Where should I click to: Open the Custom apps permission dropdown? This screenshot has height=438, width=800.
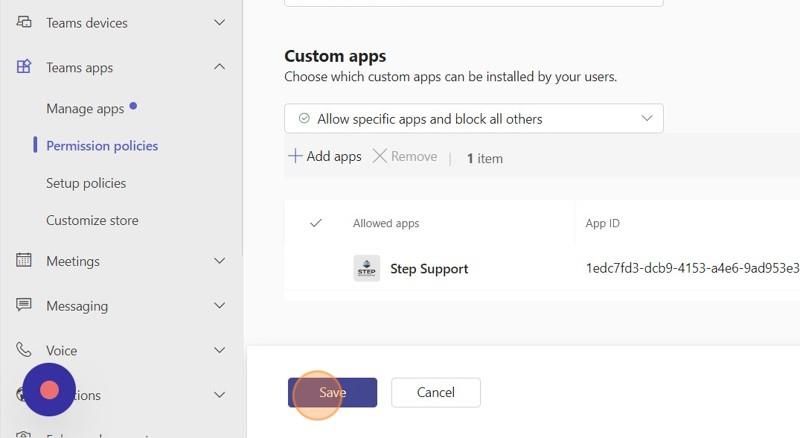coord(473,118)
